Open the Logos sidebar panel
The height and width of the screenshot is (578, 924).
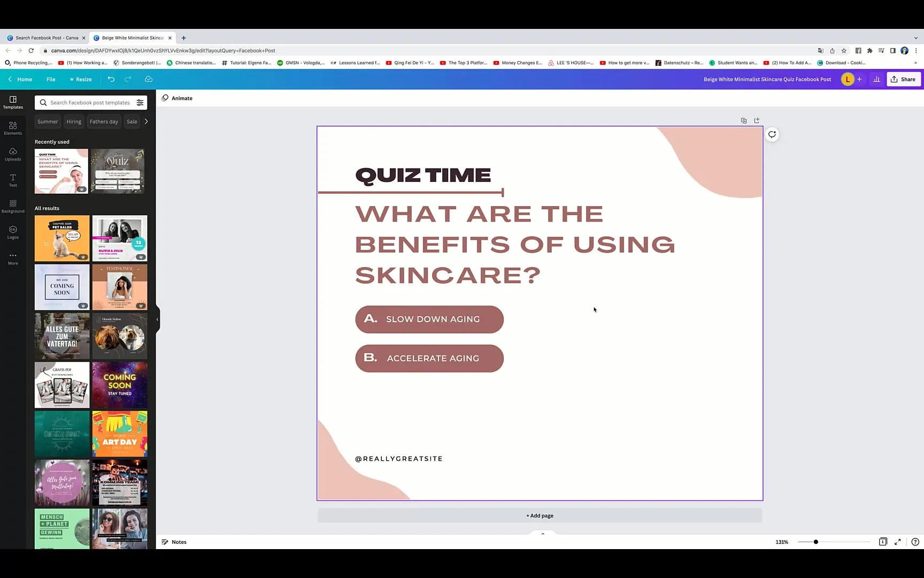pos(13,232)
